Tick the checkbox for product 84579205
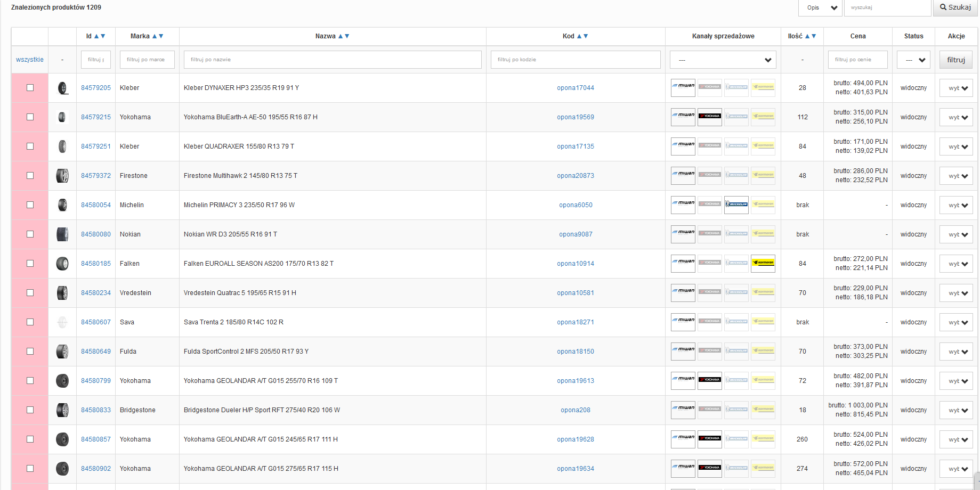Viewport: 980px width, 490px height. point(30,88)
